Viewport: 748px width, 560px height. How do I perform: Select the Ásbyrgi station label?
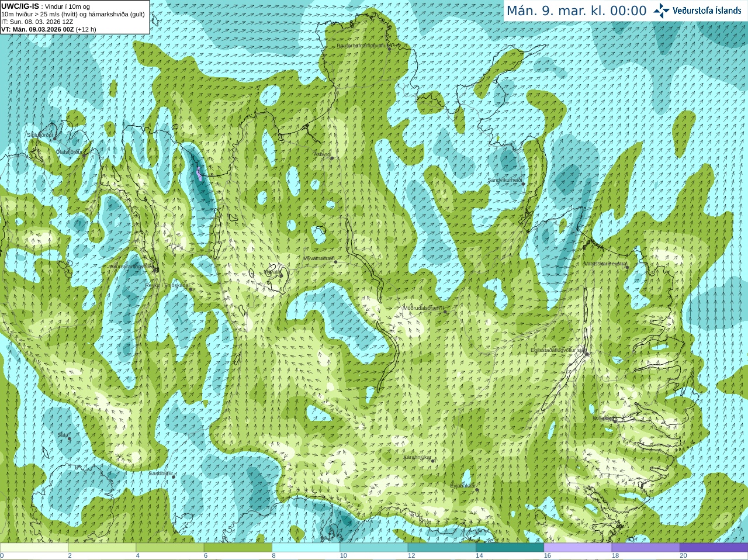(322, 154)
